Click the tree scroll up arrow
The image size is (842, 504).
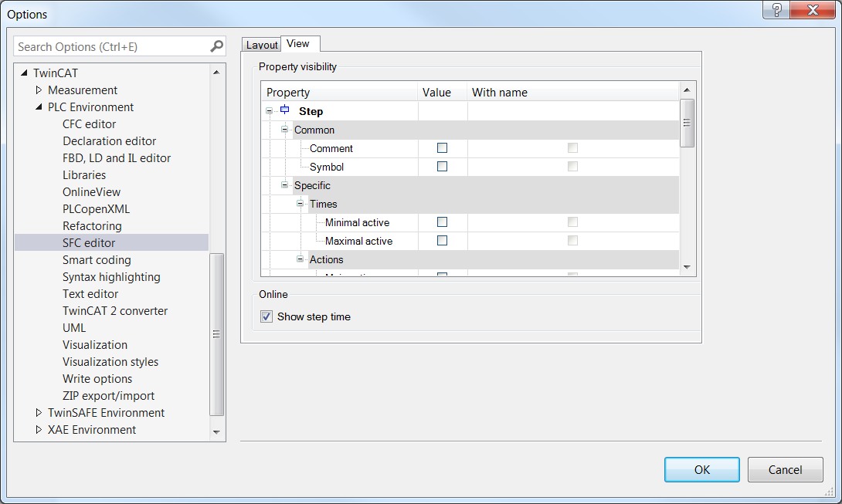(216, 73)
